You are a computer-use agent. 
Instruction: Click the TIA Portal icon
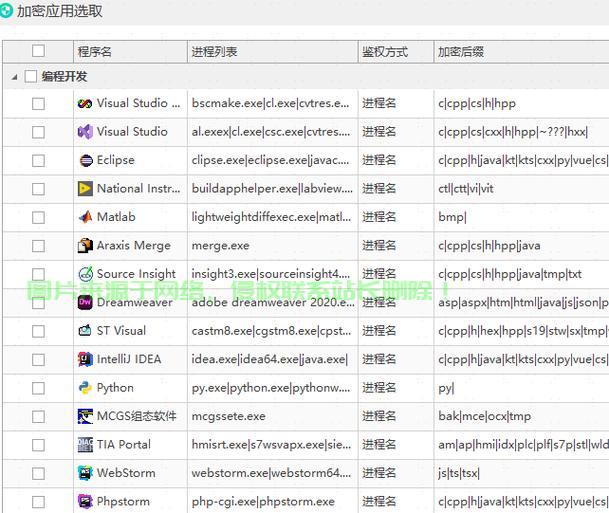click(x=85, y=445)
